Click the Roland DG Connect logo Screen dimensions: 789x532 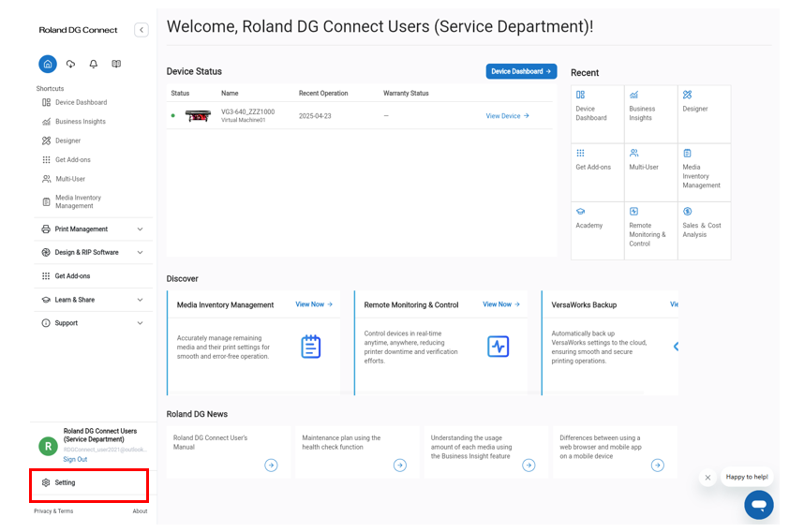78,30
